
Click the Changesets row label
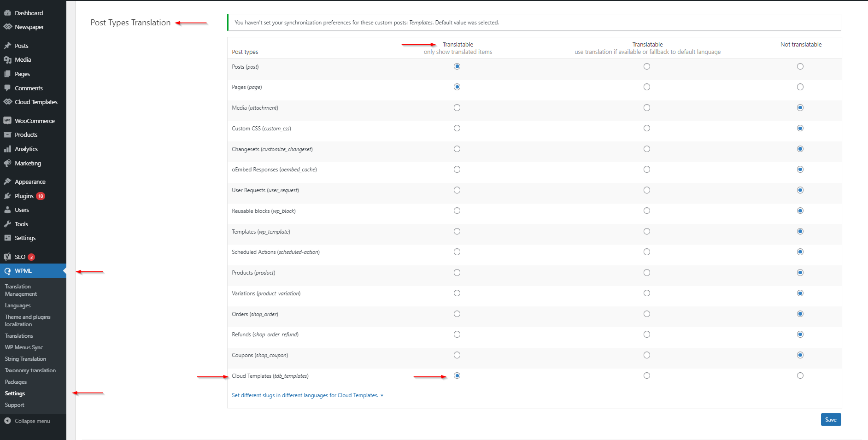tap(272, 149)
